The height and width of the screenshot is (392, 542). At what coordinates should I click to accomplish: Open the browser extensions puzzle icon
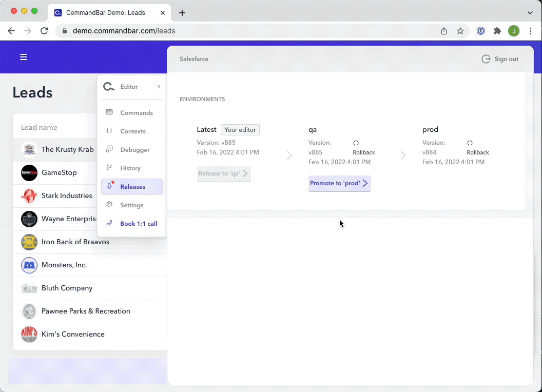click(x=497, y=31)
